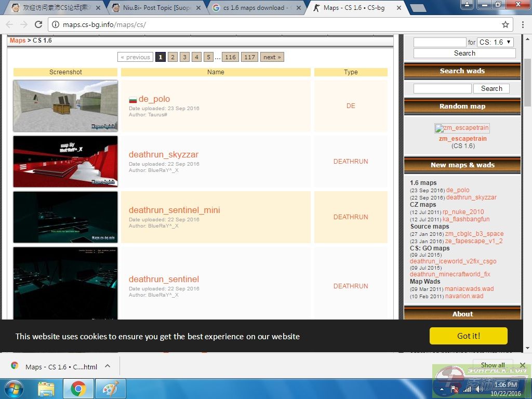Switch to the Niu.Bi Post Topic tab
This screenshot has width=532, height=399.
(156, 8)
